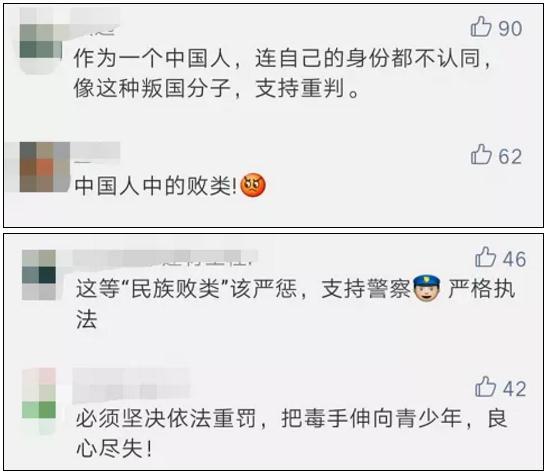Click the like count number 62

click(510, 156)
